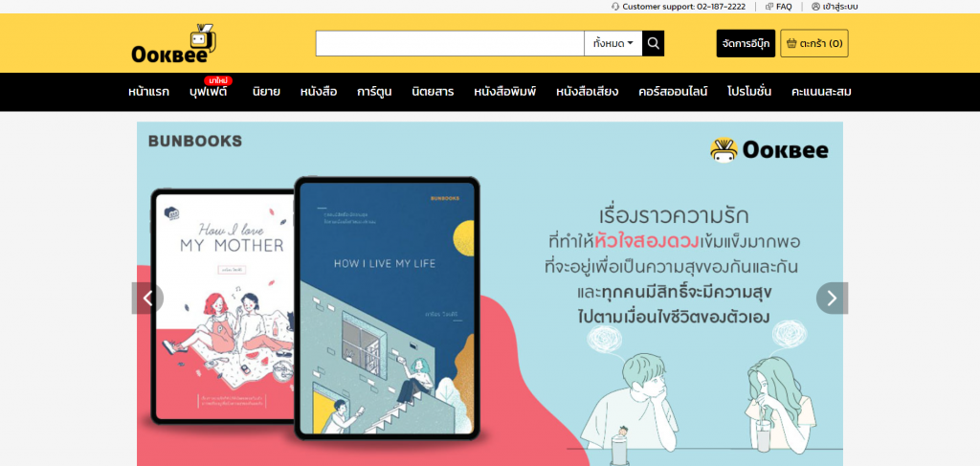This screenshot has height=466, width=980.
Task: Go to previous banner slide arrow
Action: click(x=147, y=298)
